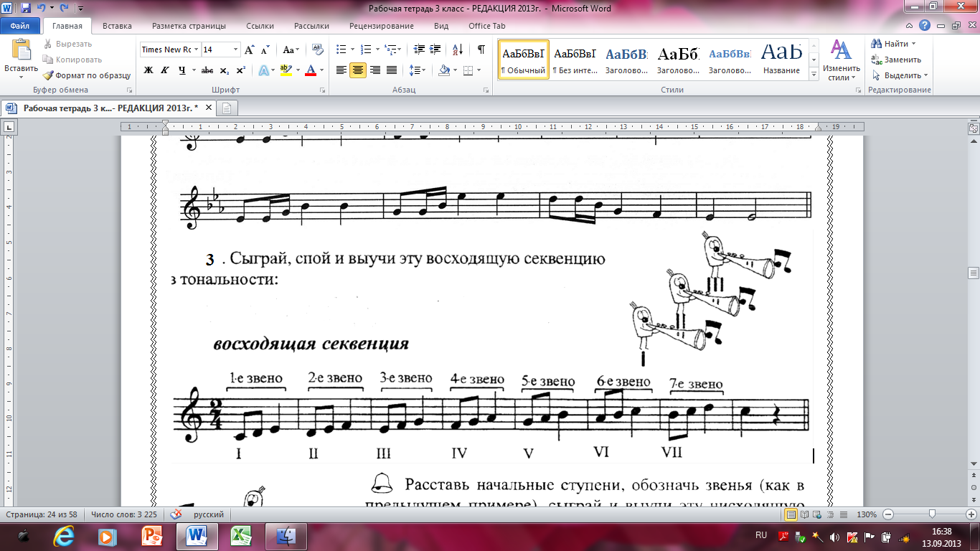Switch to the Вставка ribbon tab
This screenshot has width=980, height=551.
117,26
